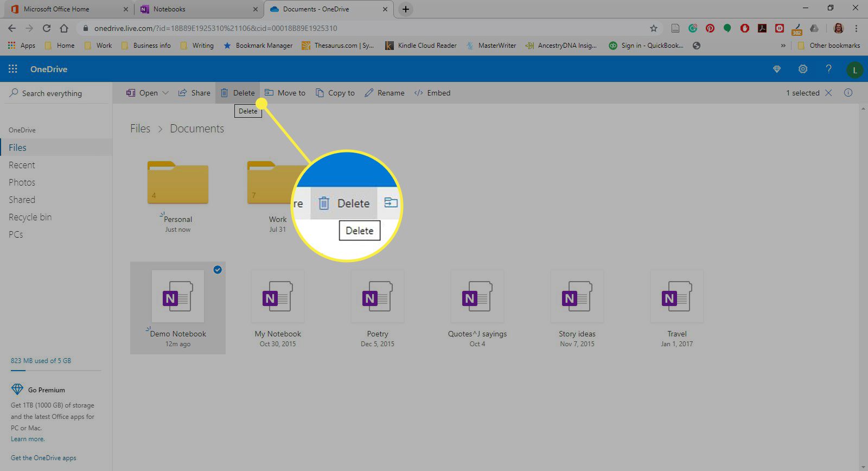Open the Premium diamond icon in header
This screenshot has width=868, height=471.
[777, 69]
